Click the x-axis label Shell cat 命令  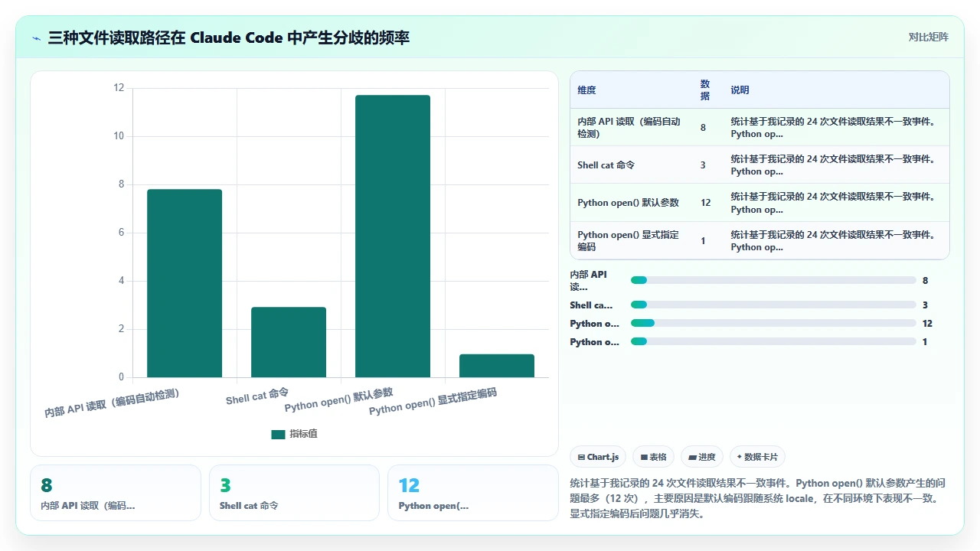257,396
